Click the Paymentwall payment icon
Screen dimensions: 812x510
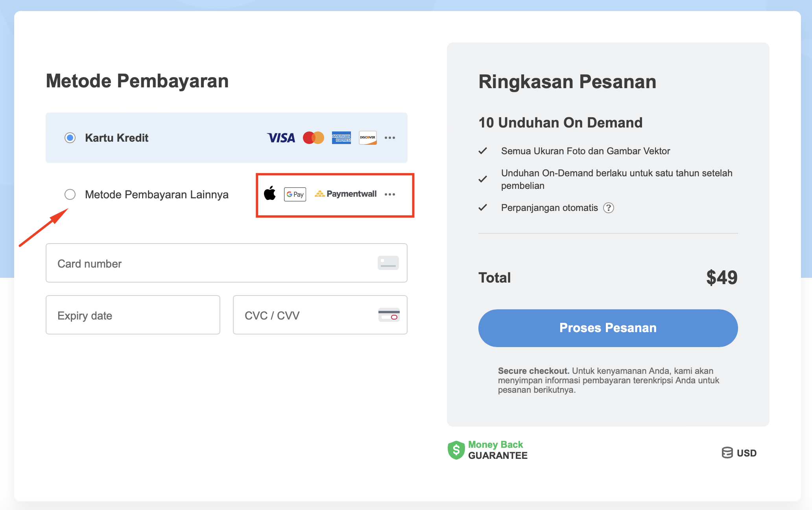pyautogui.click(x=345, y=194)
